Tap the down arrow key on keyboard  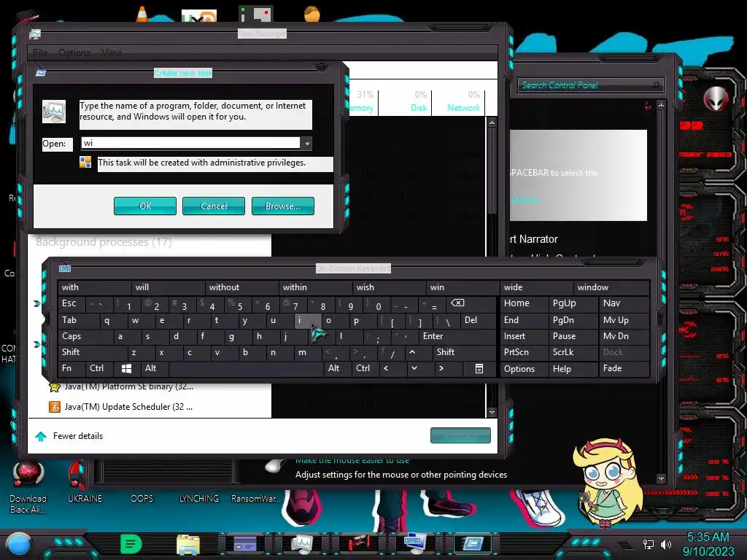[x=414, y=368]
